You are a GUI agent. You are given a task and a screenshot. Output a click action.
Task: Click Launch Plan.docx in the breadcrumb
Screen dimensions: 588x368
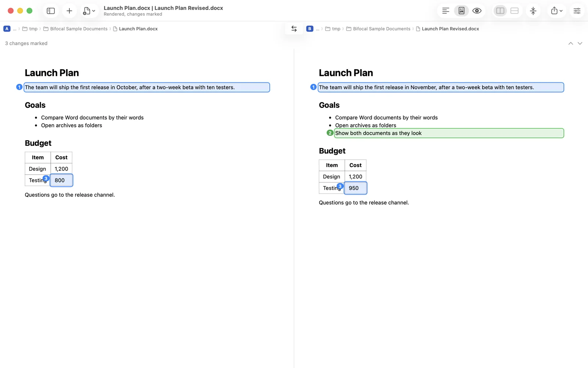tap(135, 29)
